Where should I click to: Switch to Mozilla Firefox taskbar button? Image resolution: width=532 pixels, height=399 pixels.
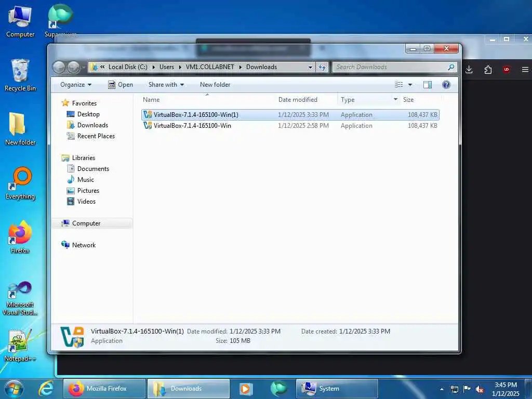click(104, 389)
